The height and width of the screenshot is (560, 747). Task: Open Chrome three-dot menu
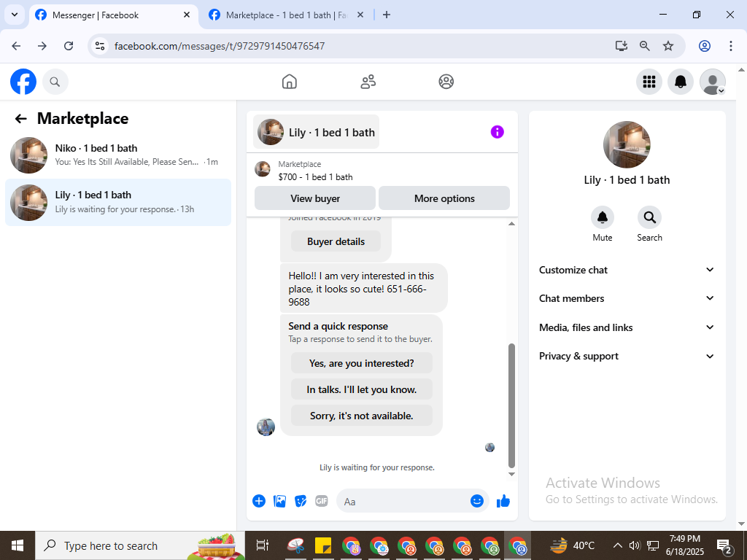pos(731,46)
